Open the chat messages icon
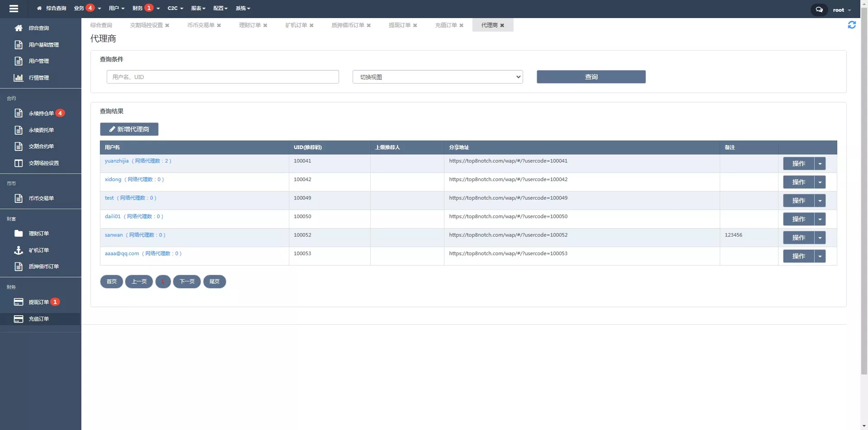868x430 pixels. coord(819,9)
